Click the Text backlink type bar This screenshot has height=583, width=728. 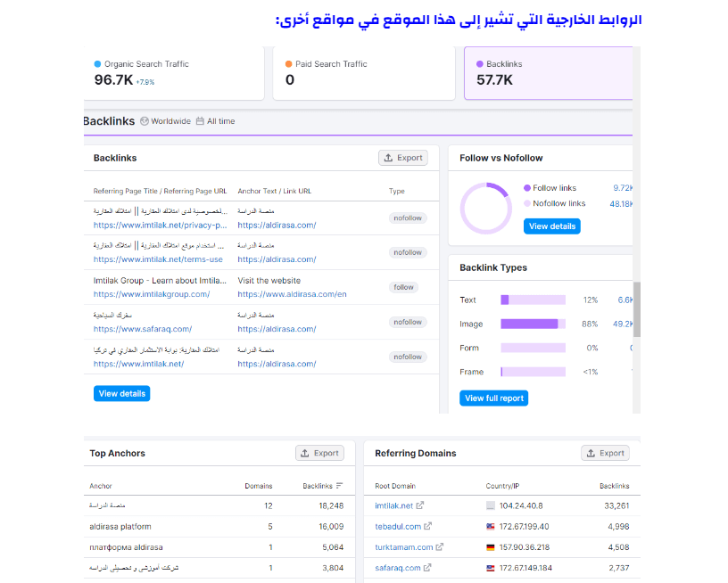533,300
